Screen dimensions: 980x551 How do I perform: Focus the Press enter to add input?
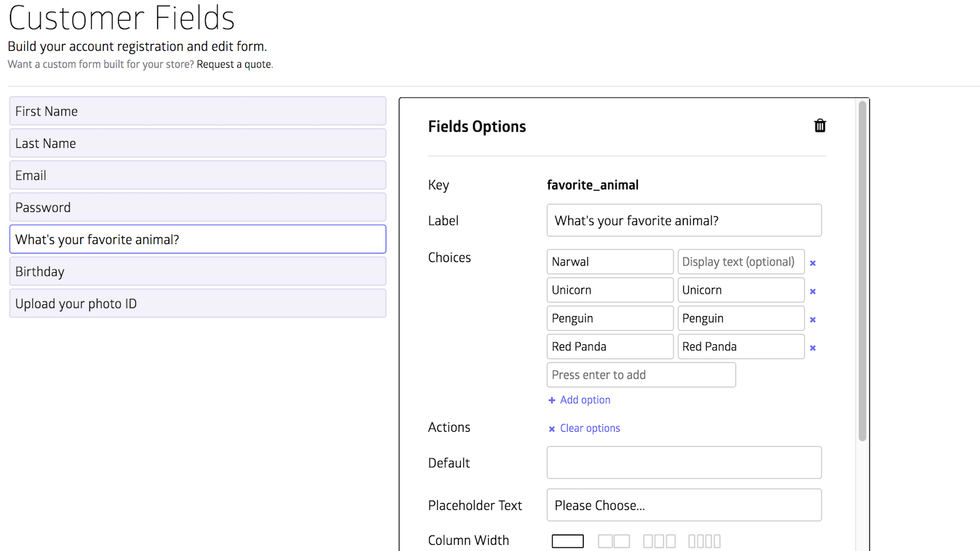tap(641, 375)
